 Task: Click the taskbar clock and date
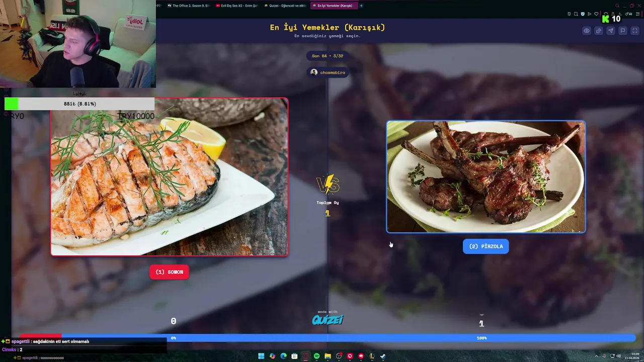pos(631,356)
